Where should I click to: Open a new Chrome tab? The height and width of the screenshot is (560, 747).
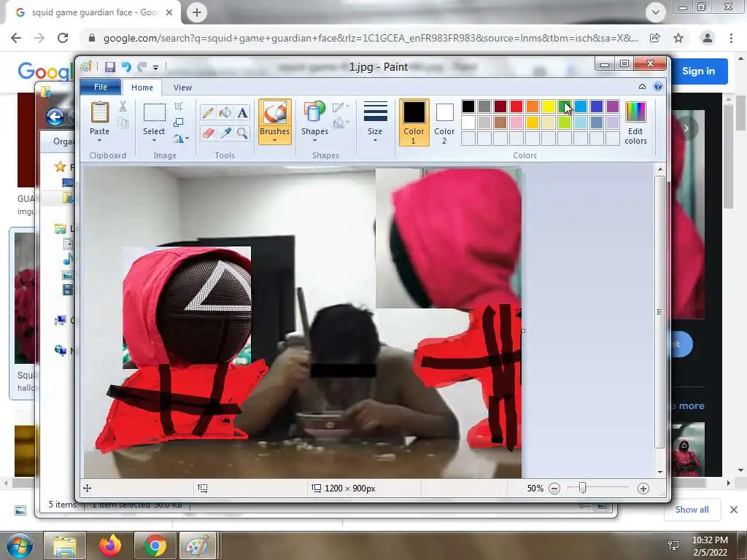pos(197,12)
